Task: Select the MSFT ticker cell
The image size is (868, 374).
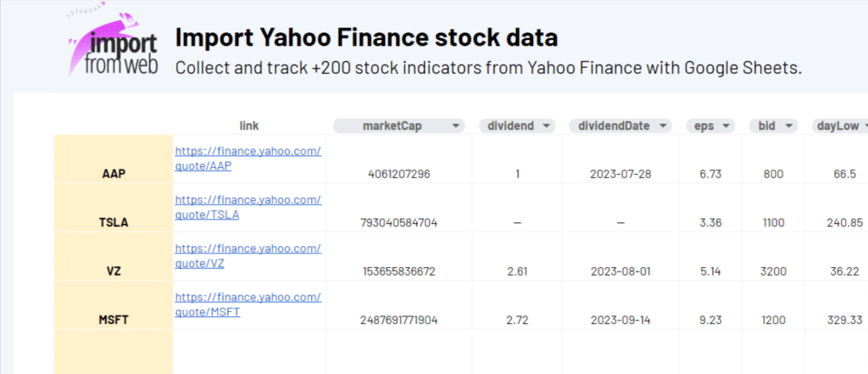Action: [x=114, y=320]
